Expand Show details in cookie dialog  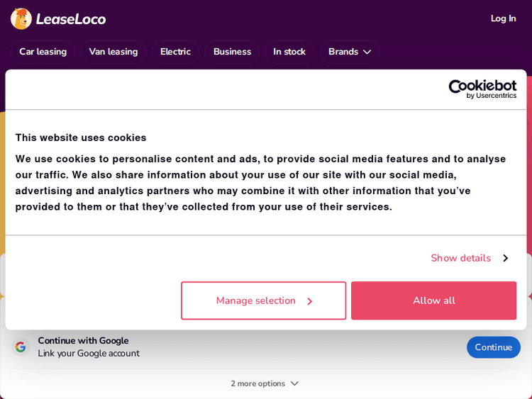[x=460, y=258]
